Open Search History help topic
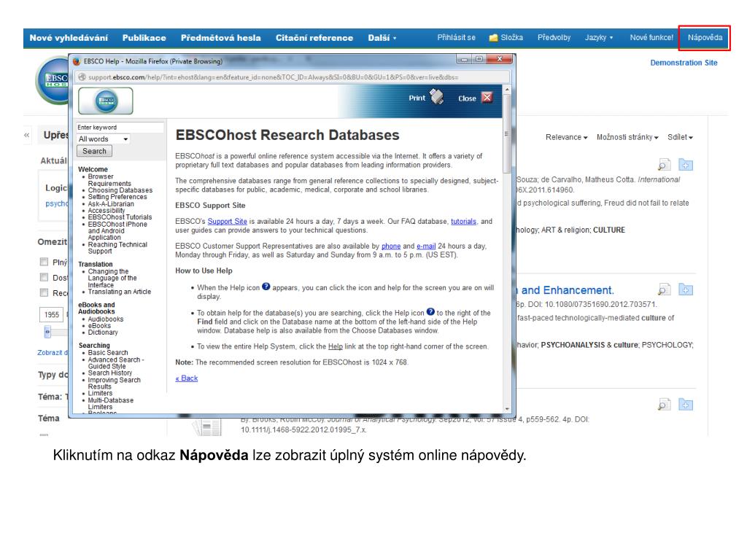 coord(109,373)
